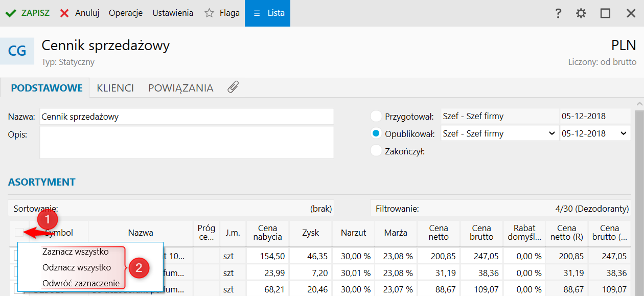
Task: Click into the Opis text field
Action: pos(187,142)
